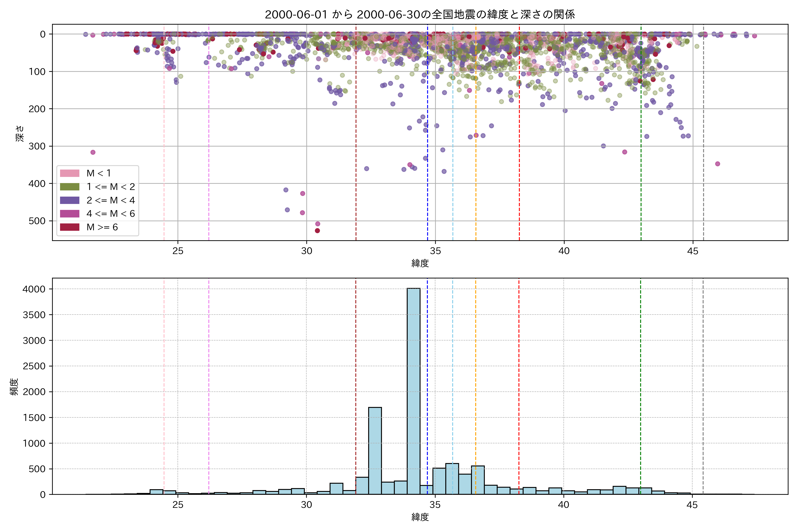The width and height of the screenshot is (798, 532).
Task: Click the second tallest histogram bar near 32.5
Action: (375, 451)
